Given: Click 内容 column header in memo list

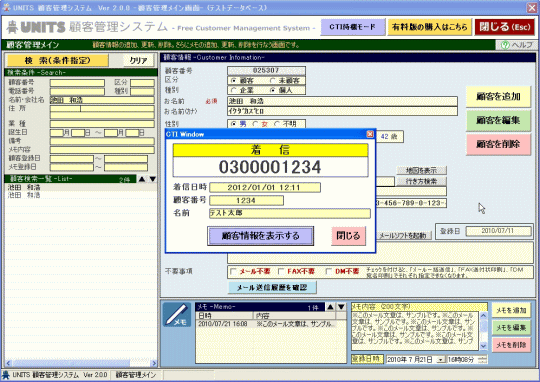Looking at the screenshot, I should pyautogui.click(x=294, y=316).
